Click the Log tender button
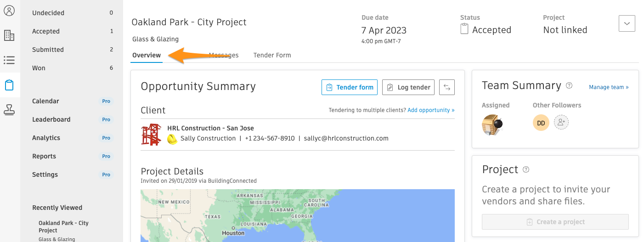 [x=408, y=87]
